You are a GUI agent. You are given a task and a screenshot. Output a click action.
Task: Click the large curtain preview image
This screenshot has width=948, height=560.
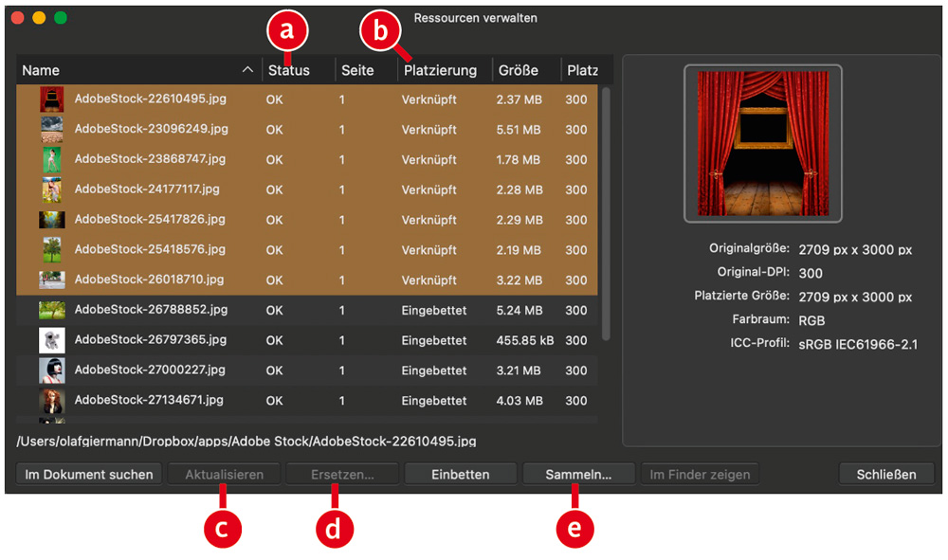coord(763,143)
